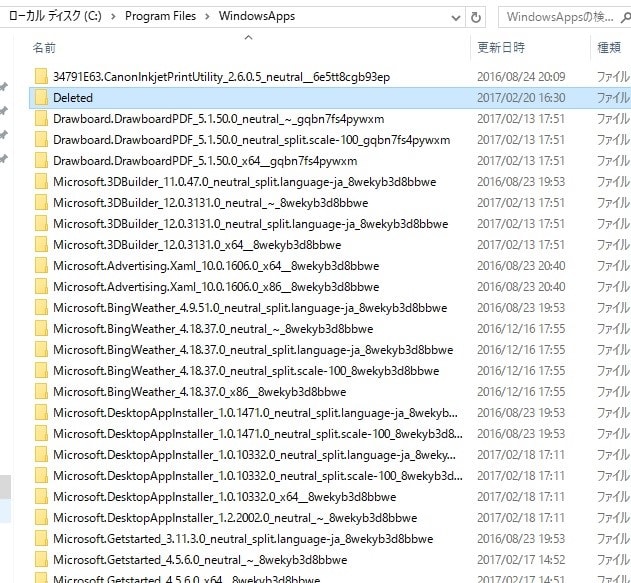Select Microsoft.Getstarted_4.5.6.0_neutral_~ folder name
This screenshot has height=583, width=631.
point(200,560)
